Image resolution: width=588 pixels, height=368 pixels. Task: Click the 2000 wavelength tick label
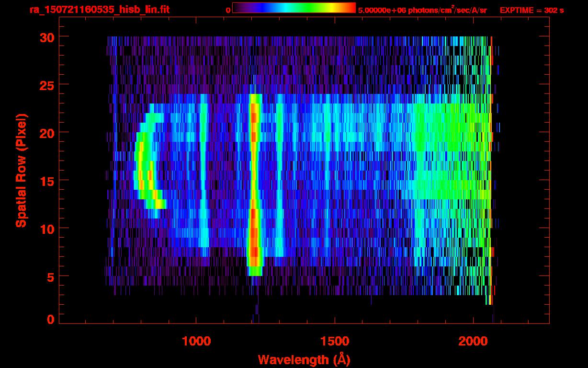(473, 341)
